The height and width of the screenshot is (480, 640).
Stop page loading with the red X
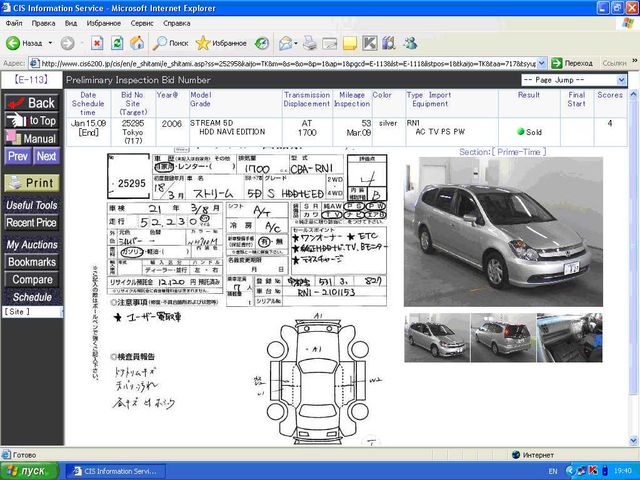pos(97,43)
